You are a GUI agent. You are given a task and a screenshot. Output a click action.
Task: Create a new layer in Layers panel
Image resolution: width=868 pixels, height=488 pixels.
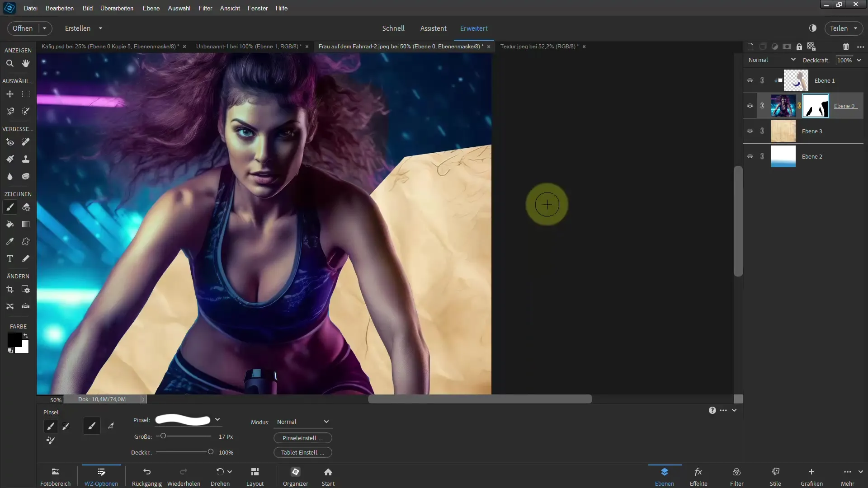tap(750, 47)
